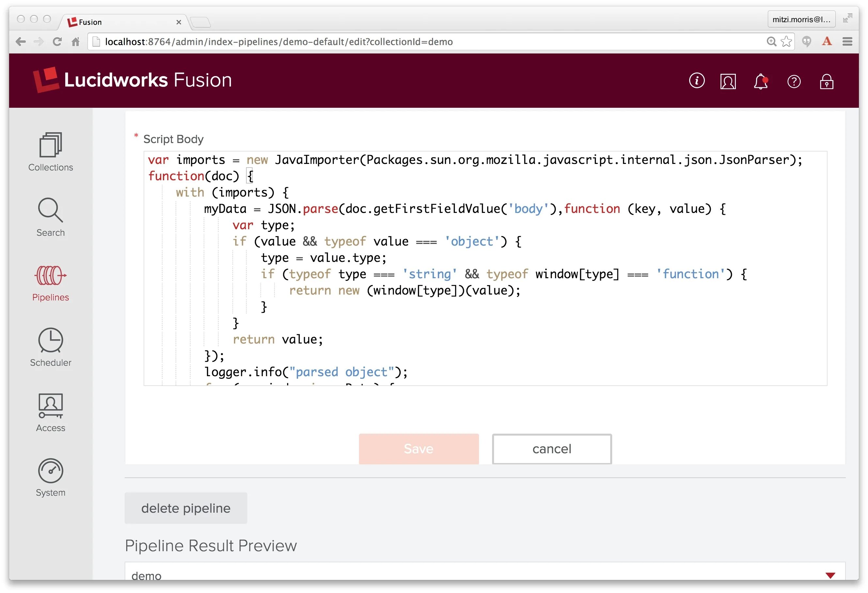This screenshot has width=868, height=593.
Task: Click the info icon in header
Action: (x=697, y=81)
